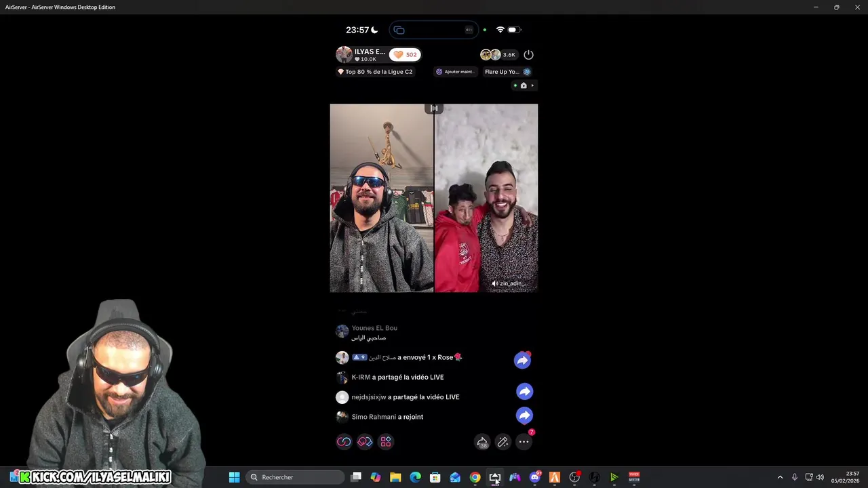Show hidden system tray icons
868x488 pixels.
click(780, 477)
